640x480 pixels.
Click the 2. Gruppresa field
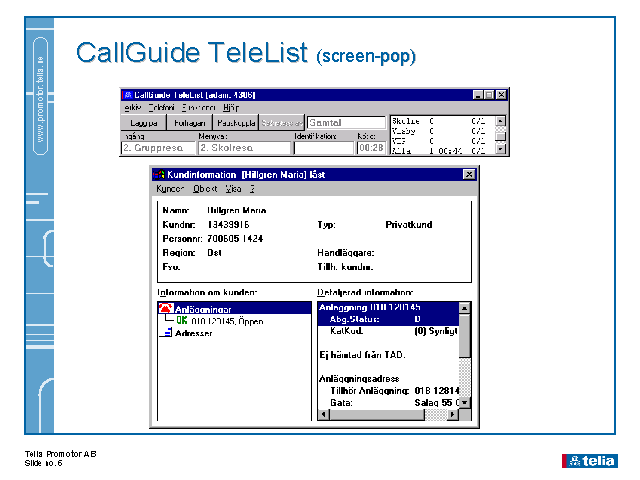pyautogui.click(x=159, y=148)
